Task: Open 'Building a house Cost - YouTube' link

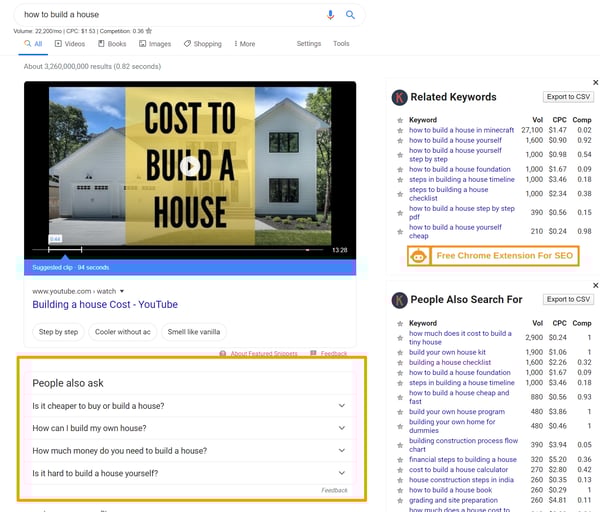Action: coord(105,305)
